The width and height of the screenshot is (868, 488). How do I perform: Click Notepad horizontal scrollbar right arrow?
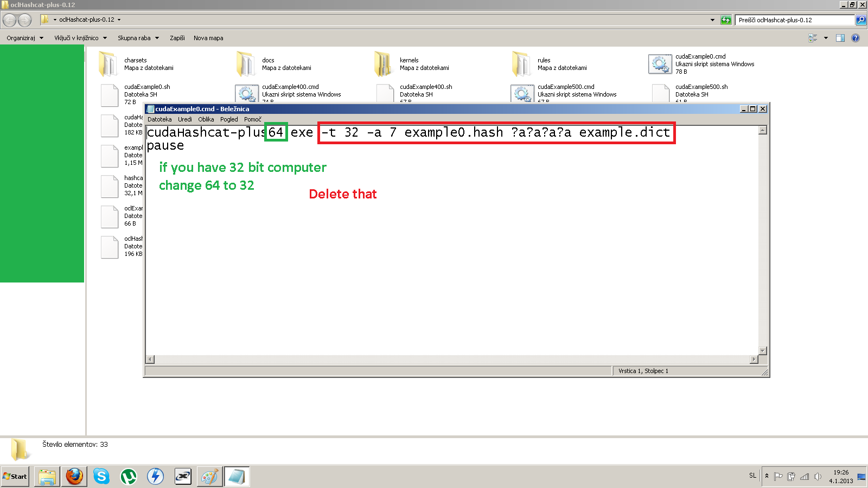pyautogui.click(x=754, y=359)
